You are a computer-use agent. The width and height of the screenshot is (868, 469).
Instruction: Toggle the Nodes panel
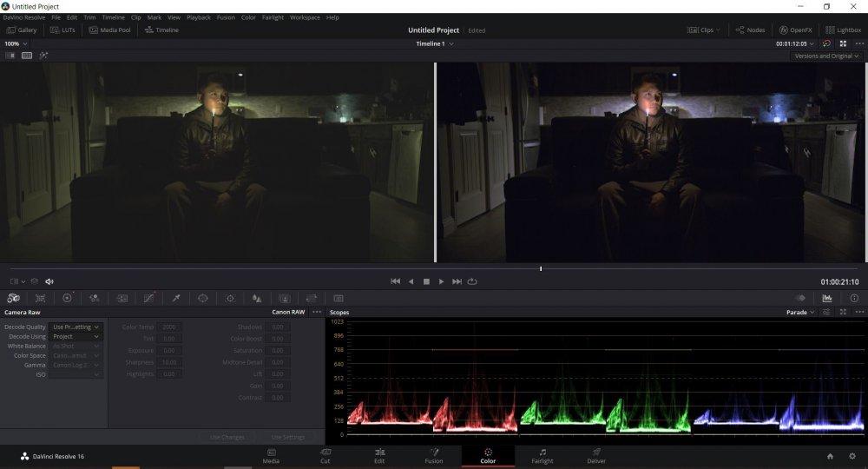click(750, 30)
